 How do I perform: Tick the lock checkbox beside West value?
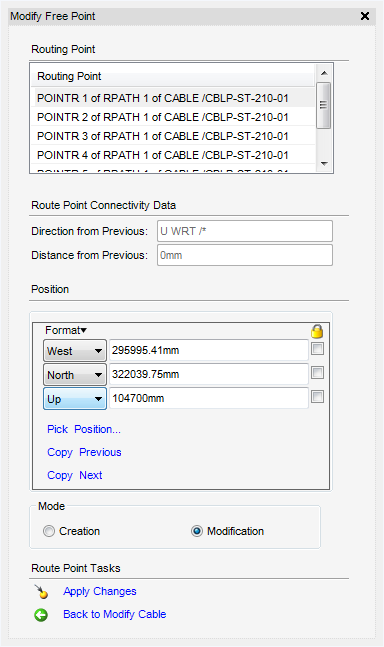317,349
